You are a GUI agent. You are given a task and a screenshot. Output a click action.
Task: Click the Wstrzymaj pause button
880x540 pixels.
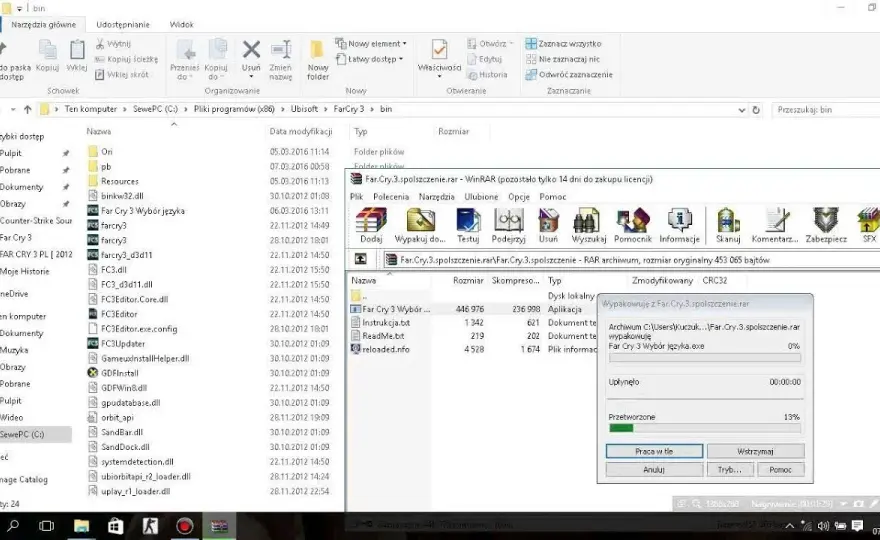(755, 451)
